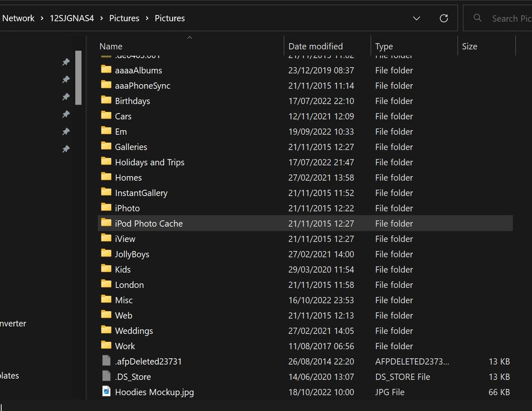Select the JollyBoys folder icon
Image resolution: width=532 pixels, height=411 pixels.
pyautogui.click(x=106, y=253)
